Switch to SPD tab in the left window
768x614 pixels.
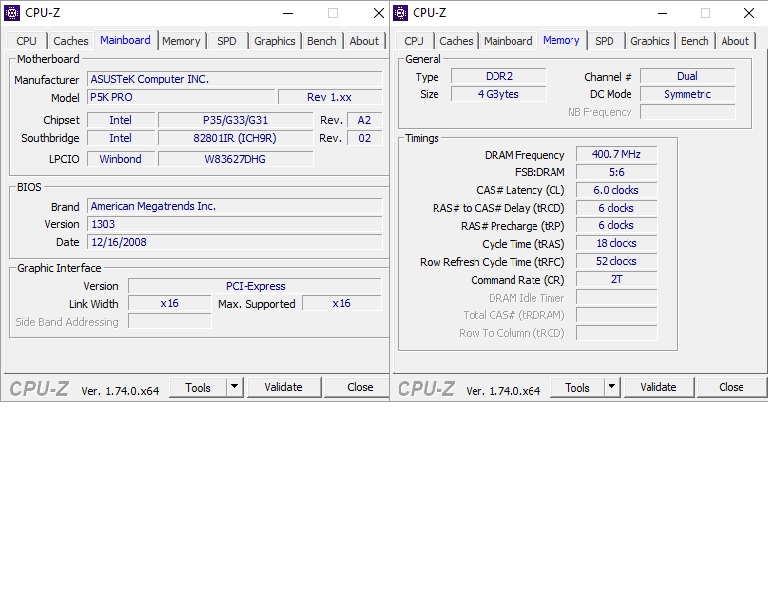click(227, 41)
